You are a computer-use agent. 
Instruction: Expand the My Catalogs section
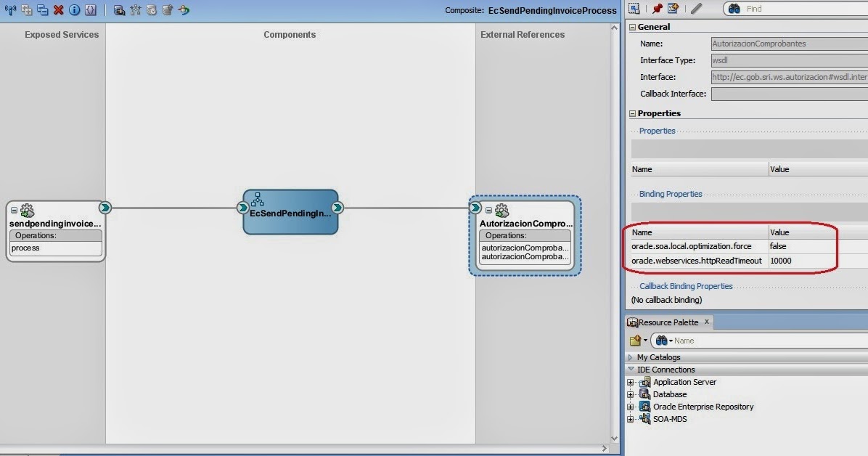point(631,357)
